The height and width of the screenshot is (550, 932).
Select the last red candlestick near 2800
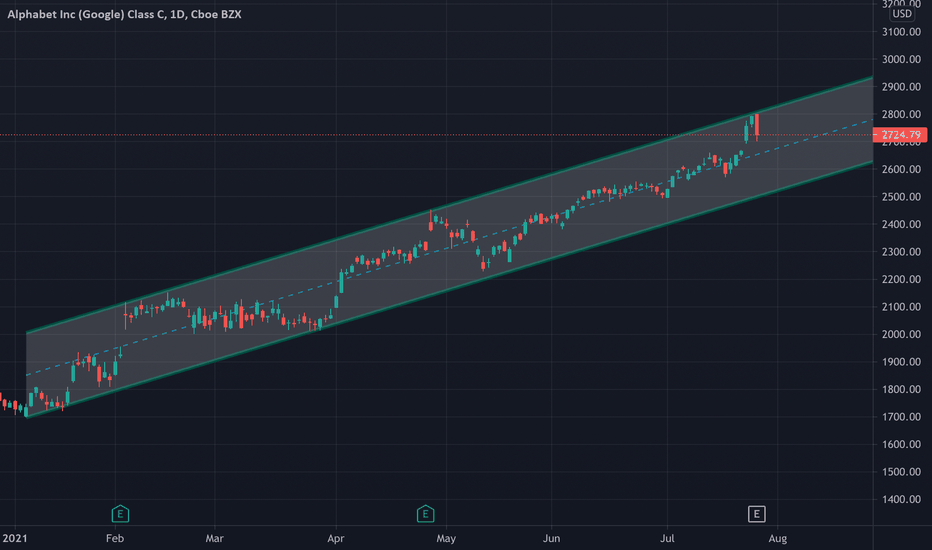(x=757, y=127)
